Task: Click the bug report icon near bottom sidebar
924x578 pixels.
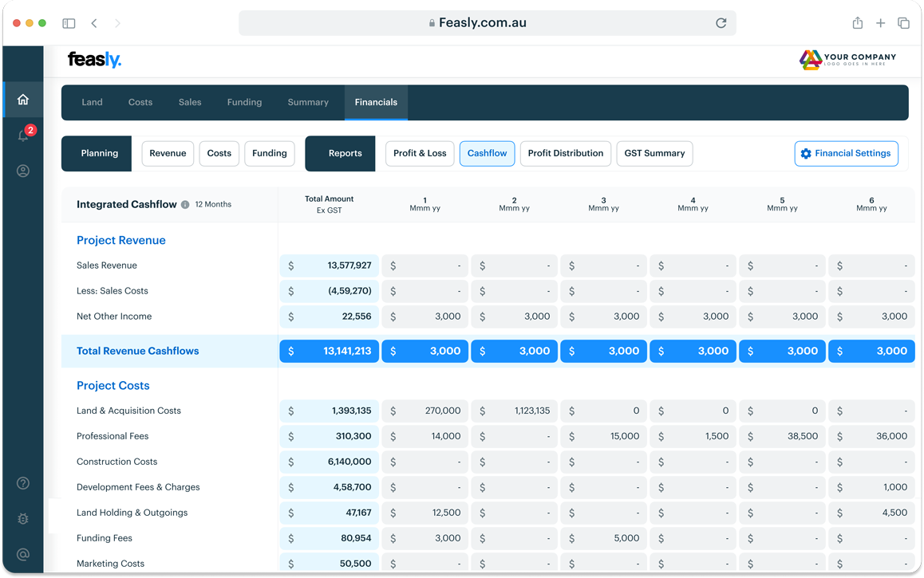Action: 22,518
